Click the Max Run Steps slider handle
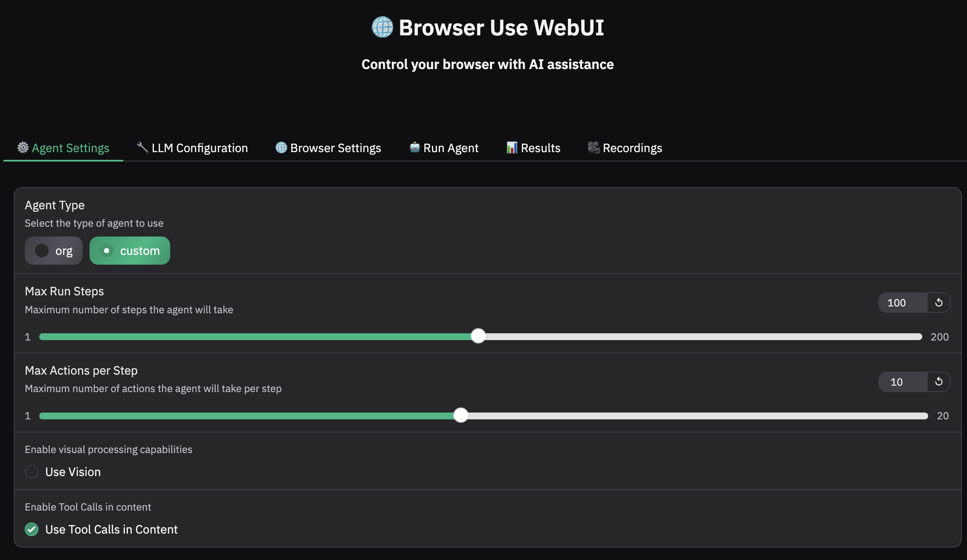The width and height of the screenshot is (967, 560). click(478, 336)
